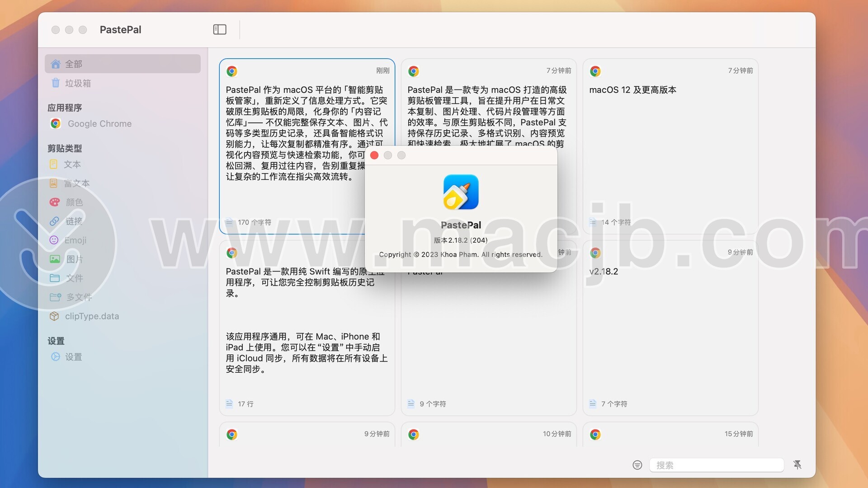Open 设置 item in the sidebar

123,357
